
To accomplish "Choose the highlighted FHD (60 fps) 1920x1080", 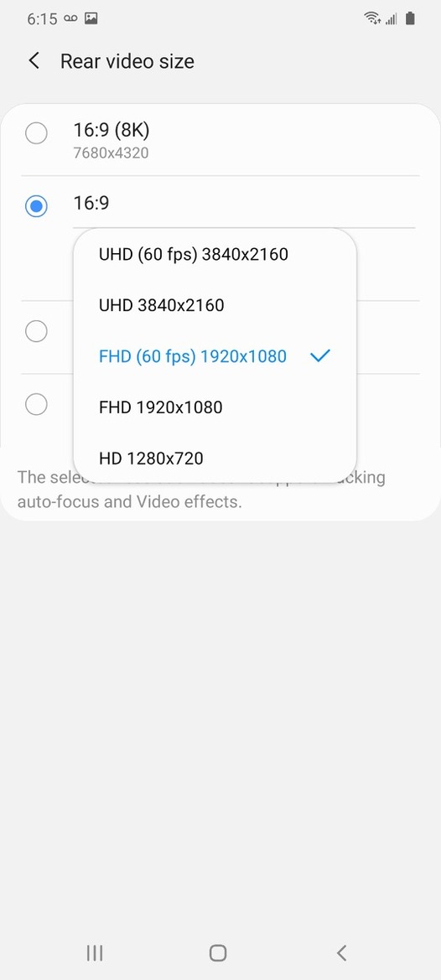I will [x=215, y=356].
